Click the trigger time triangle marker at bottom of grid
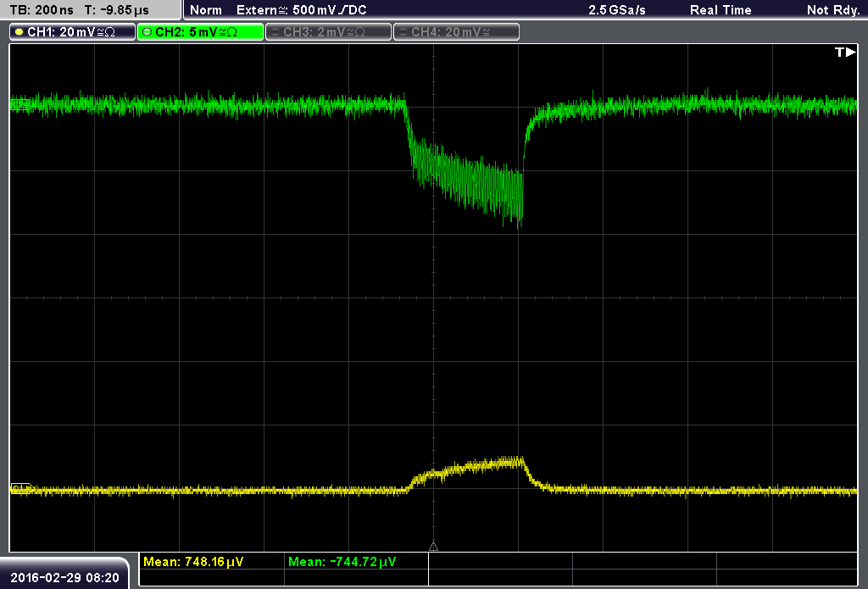Image resolution: width=868 pixels, height=589 pixels. tap(433, 547)
